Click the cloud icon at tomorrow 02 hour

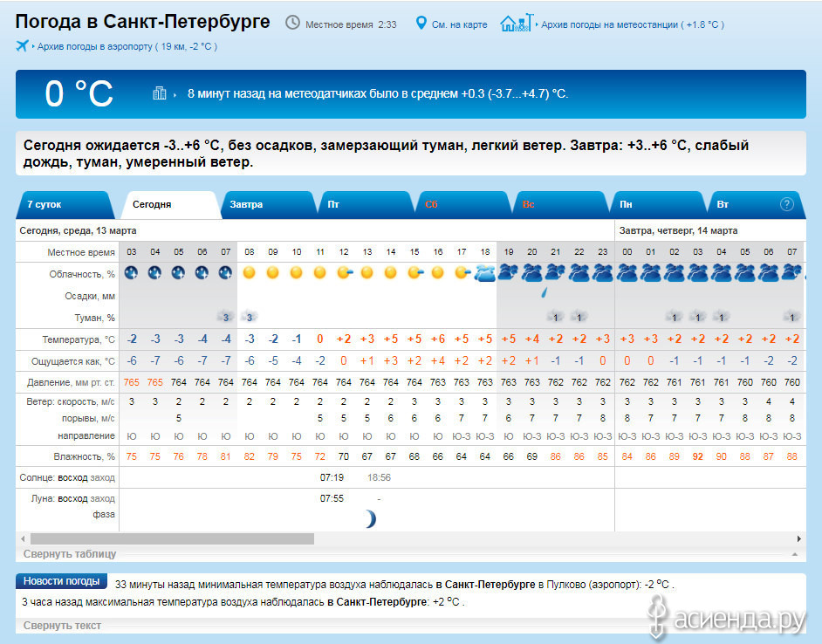[675, 273]
